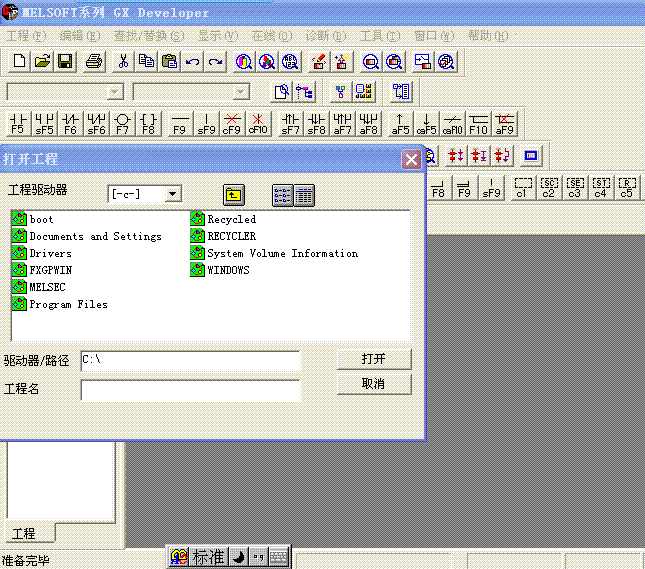Select the MELSEC folder in list

pyautogui.click(x=47, y=287)
